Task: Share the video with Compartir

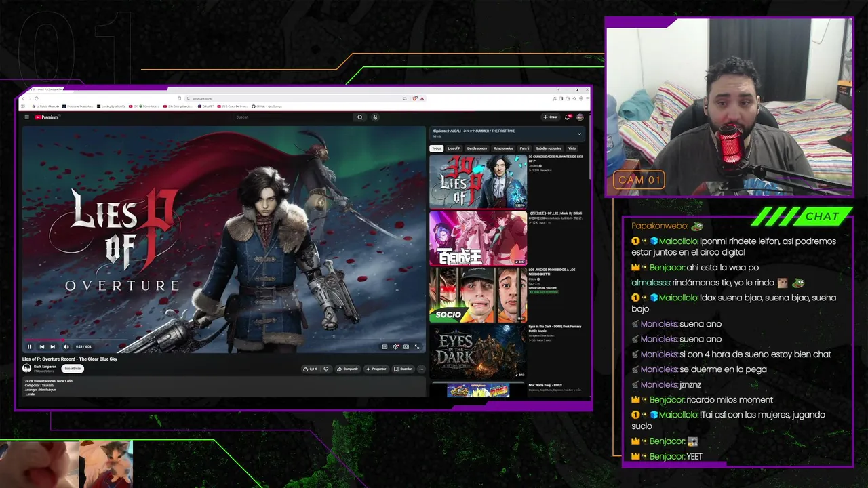Action: click(347, 369)
